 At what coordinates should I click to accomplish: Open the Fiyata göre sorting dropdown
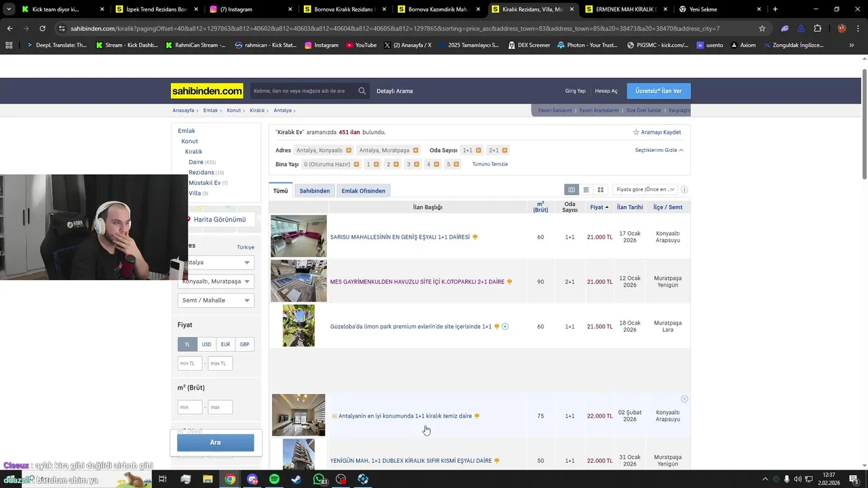pos(645,190)
